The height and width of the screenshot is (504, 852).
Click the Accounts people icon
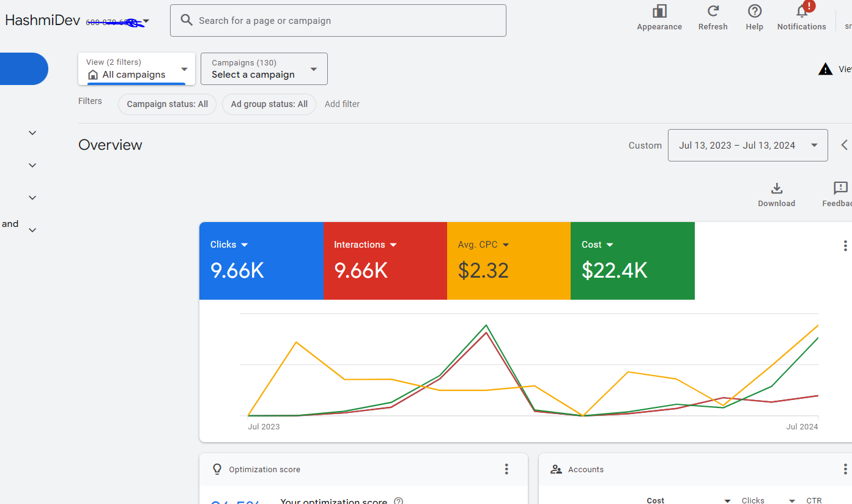pyautogui.click(x=556, y=469)
